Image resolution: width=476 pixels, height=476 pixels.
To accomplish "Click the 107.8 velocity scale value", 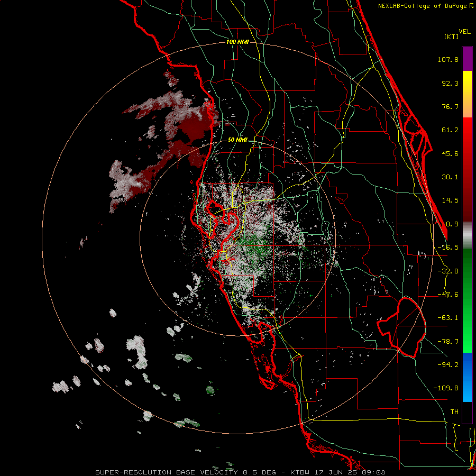I will tap(448, 59).
